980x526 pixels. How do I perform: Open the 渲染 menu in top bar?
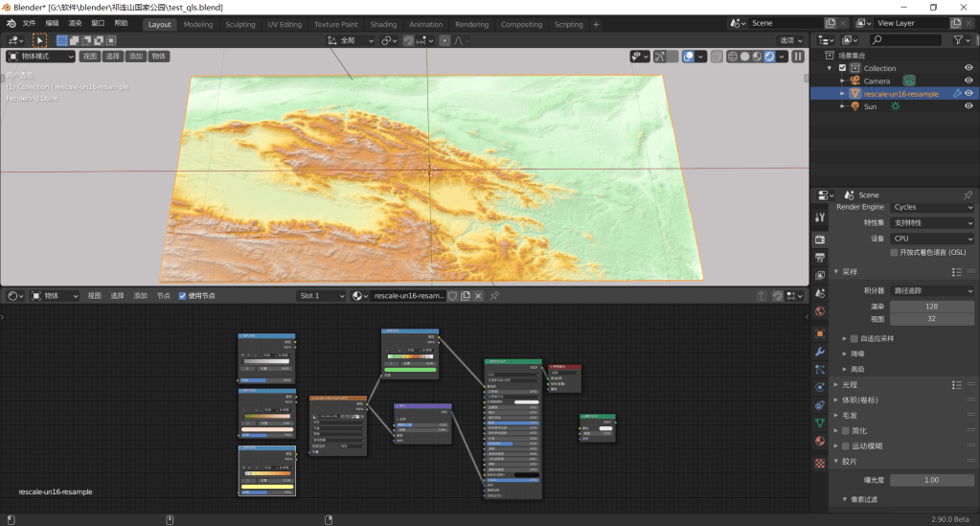point(75,23)
